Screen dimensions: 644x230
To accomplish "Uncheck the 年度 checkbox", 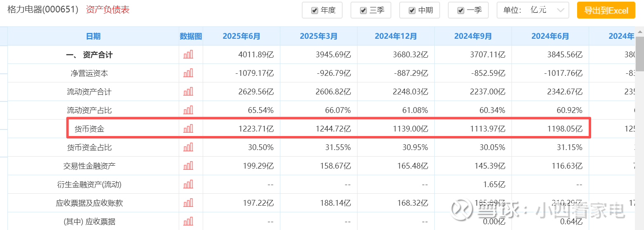I will click(x=315, y=10).
